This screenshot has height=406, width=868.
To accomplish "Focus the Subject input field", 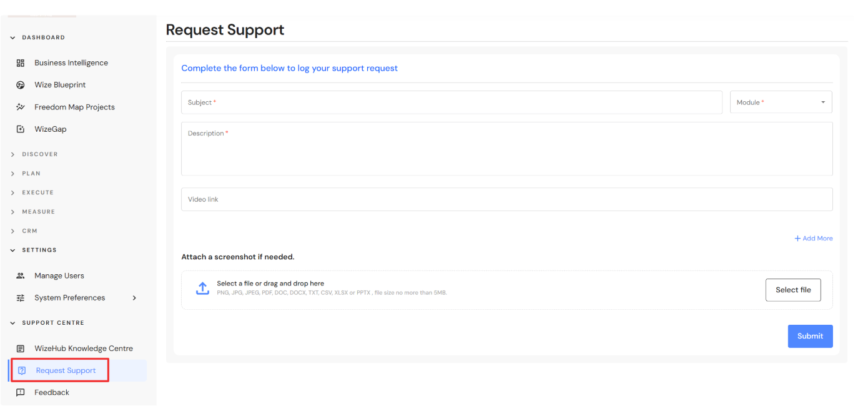I will (x=451, y=102).
